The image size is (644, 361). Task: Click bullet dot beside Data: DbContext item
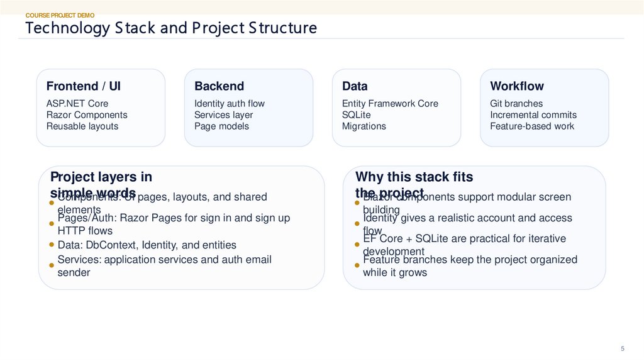pos(51,245)
